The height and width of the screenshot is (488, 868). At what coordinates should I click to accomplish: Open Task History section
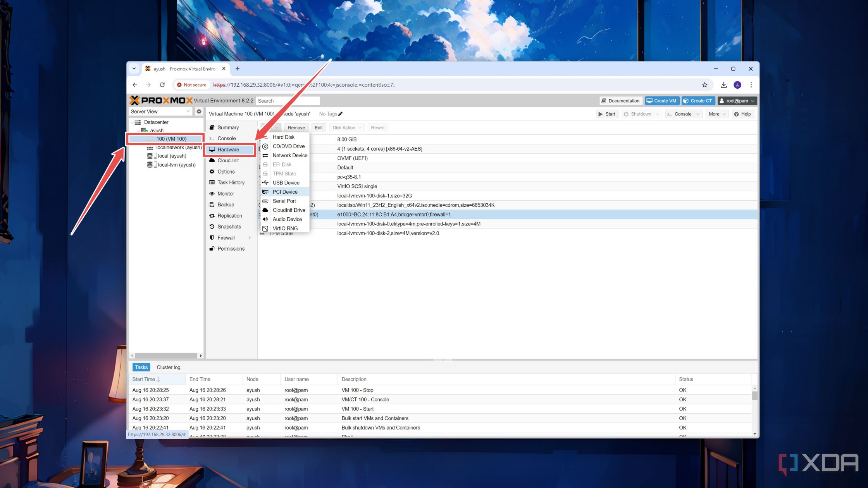[x=231, y=182]
